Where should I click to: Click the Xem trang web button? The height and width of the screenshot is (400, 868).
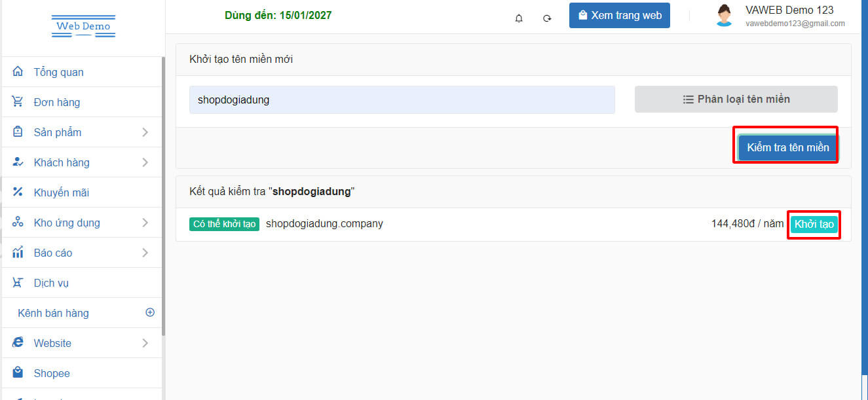[x=619, y=16]
